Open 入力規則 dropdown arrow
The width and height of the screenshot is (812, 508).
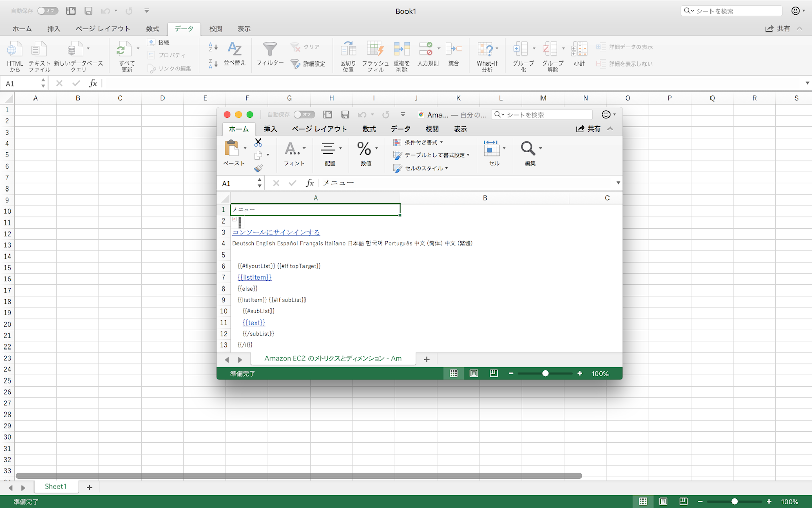(439, 49)
